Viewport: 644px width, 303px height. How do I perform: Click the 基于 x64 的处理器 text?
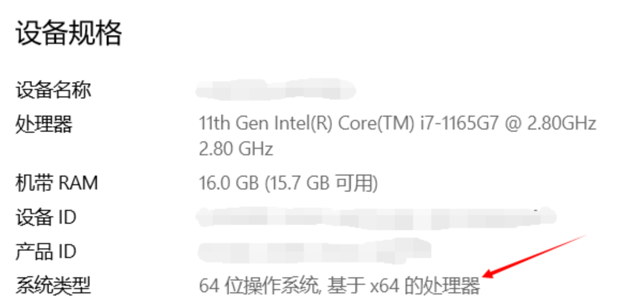[404, 286]
